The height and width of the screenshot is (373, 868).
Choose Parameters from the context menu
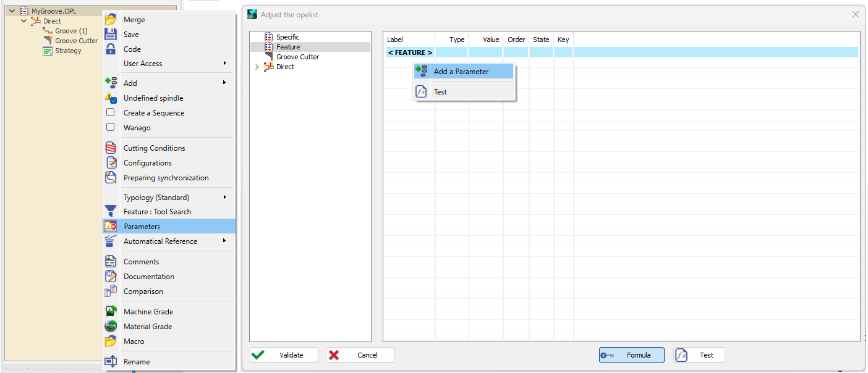(x=142, y=227)
